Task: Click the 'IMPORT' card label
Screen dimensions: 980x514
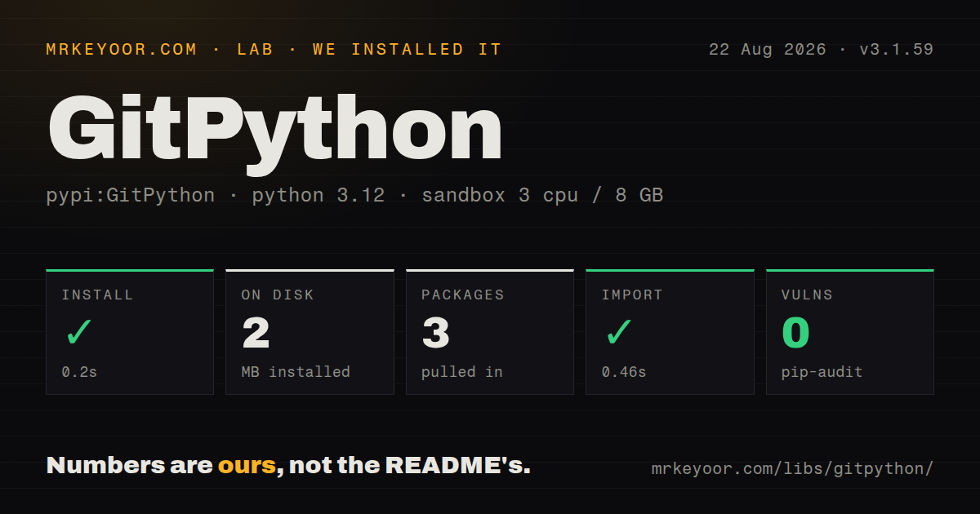Action: point(632,295)
